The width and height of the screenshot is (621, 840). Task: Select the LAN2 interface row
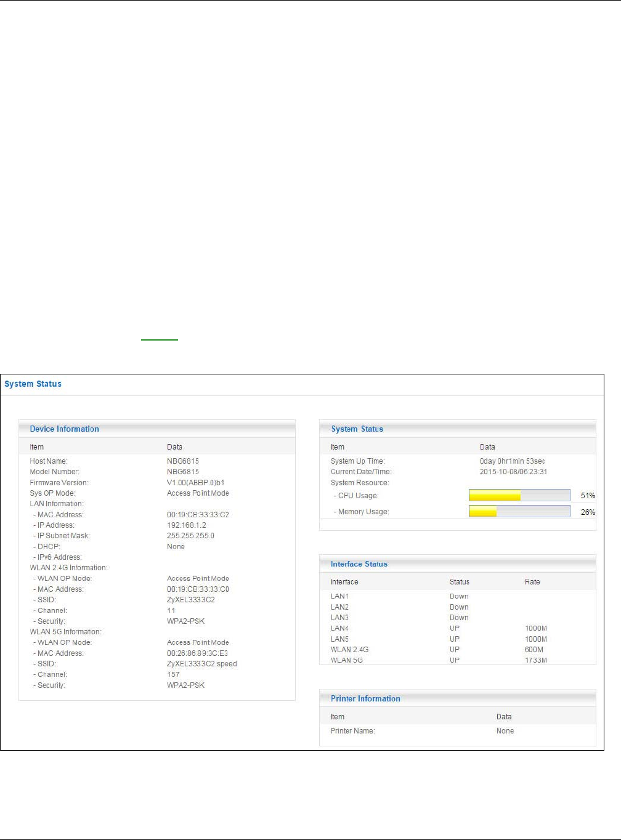458,607
